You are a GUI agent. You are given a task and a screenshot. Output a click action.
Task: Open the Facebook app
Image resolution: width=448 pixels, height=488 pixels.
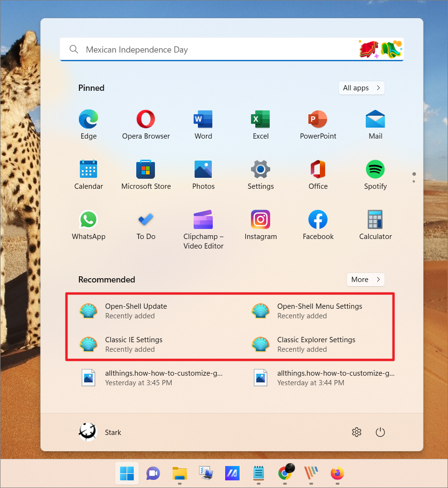318,225
